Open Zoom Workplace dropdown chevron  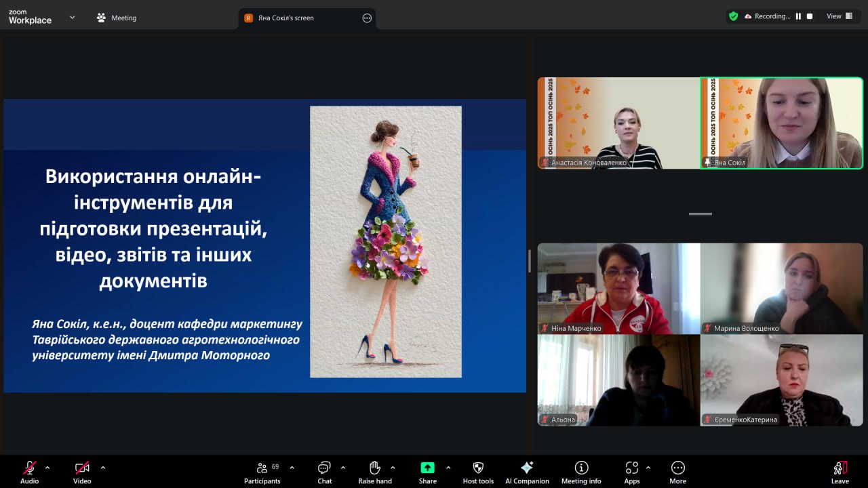(73, 18)
